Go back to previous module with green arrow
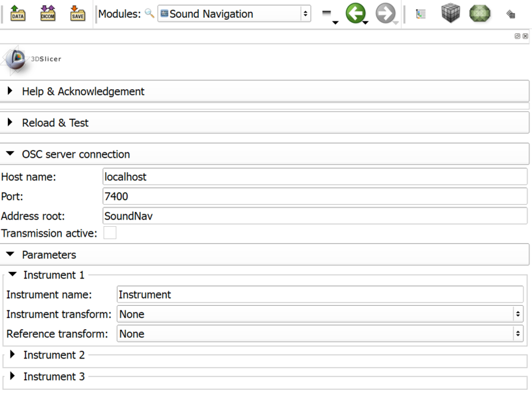The height and width of the screenshot is (397, 532). 356,13
